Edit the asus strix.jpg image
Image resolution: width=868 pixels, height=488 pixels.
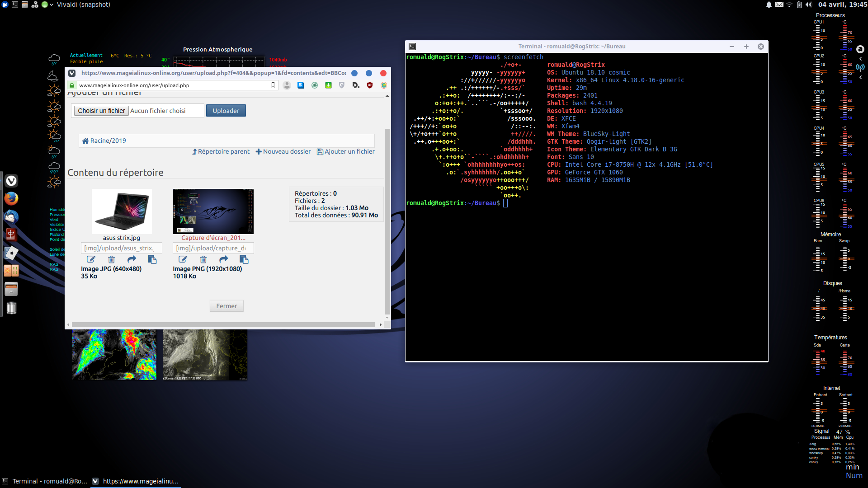pos(91,259)
